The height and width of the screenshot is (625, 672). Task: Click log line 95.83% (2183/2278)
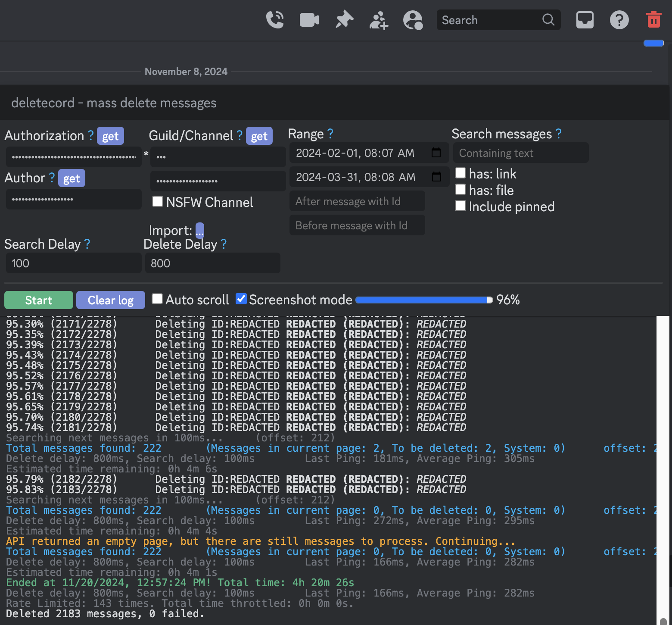(x=236, y=490)
